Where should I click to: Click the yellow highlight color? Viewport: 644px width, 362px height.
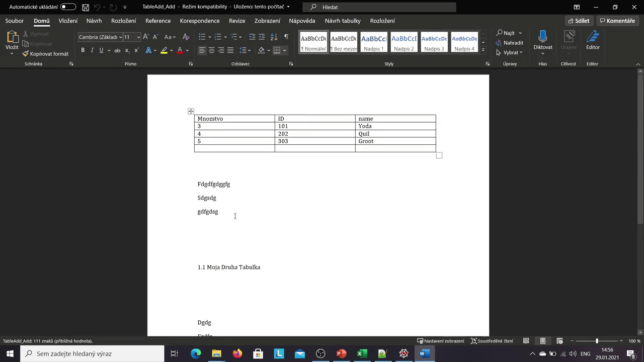[164, 50]
